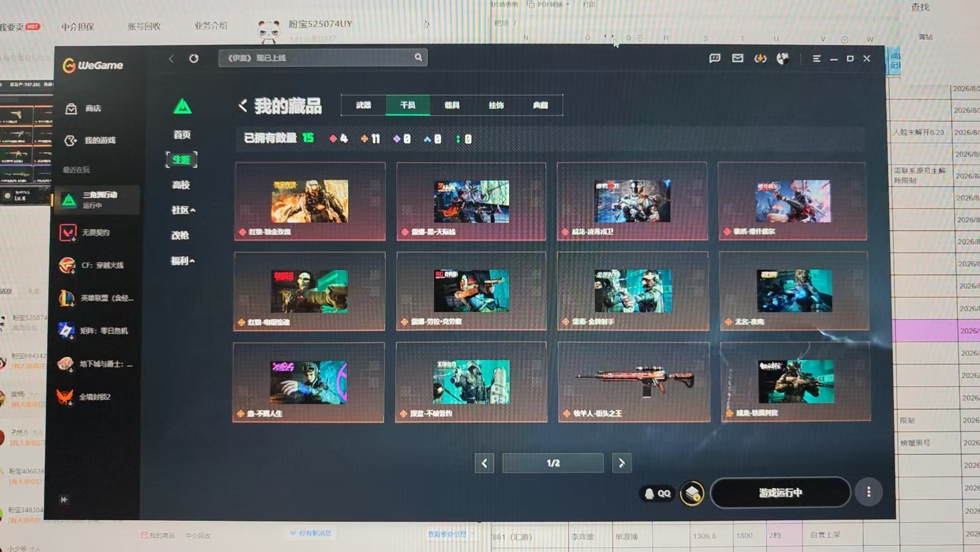The height and width of the screenshot is (552, 980).
Task: Click the WeGame refresh icon
Action: [194, 58]
